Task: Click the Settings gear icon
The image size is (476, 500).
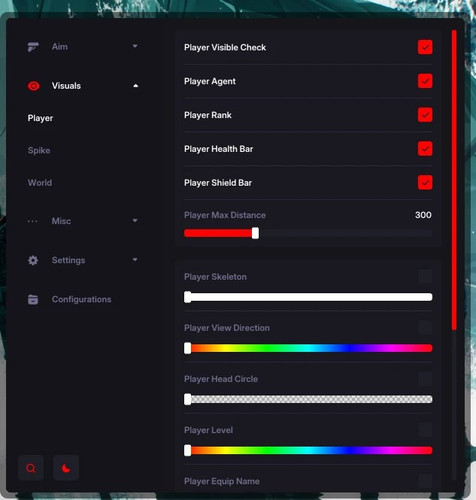Action: click(x=33, y=260)
